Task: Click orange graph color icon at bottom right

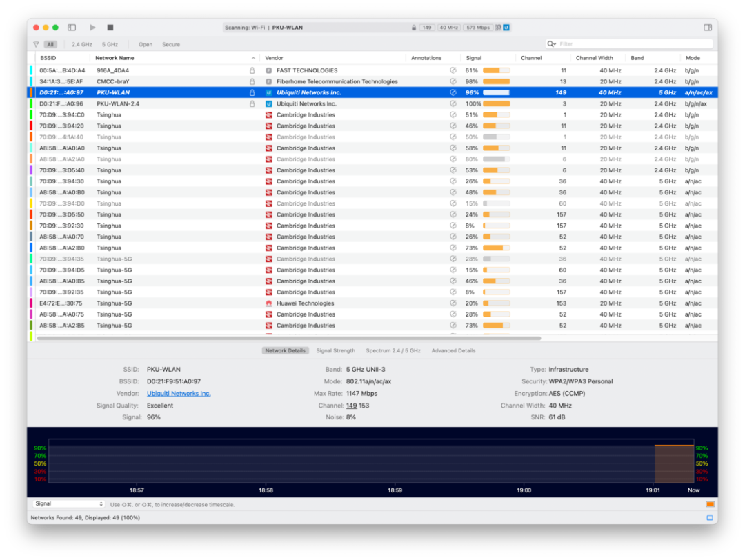Action: click(x=710, y=504)
